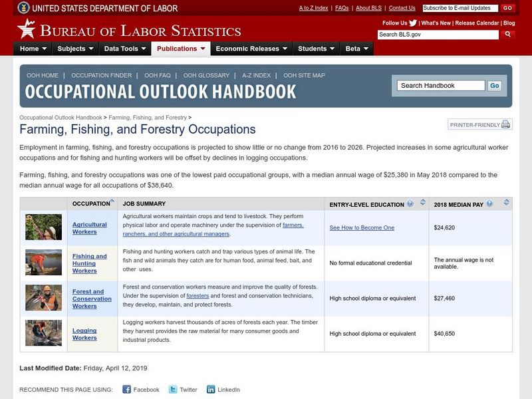Open the Forest and Conservation Workers photo thumbnail
532x399 pixels.
coord(43,297)
